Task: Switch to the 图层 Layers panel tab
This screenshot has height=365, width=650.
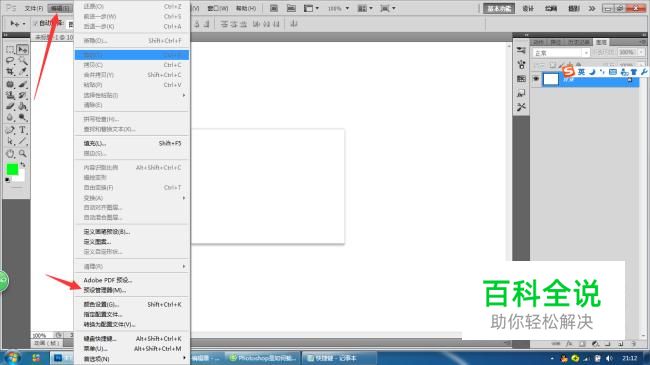Action: point(601,42)
